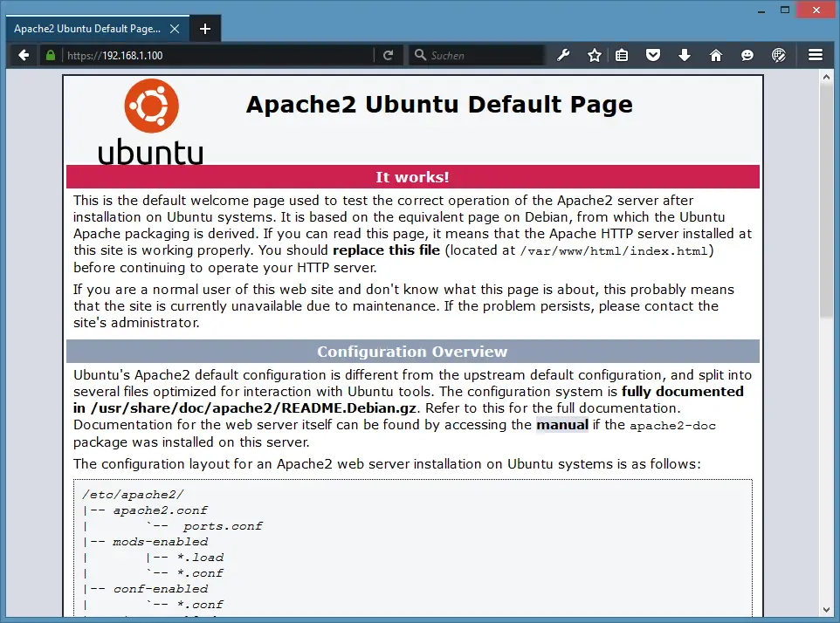Show bookmarks list icon
The width and height of the screenshot is (840, 623).
(622, 55)
